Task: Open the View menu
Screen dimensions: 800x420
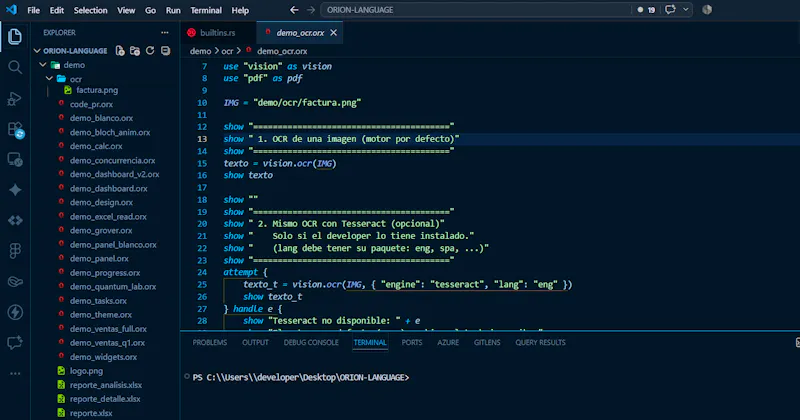Action: 126,10
